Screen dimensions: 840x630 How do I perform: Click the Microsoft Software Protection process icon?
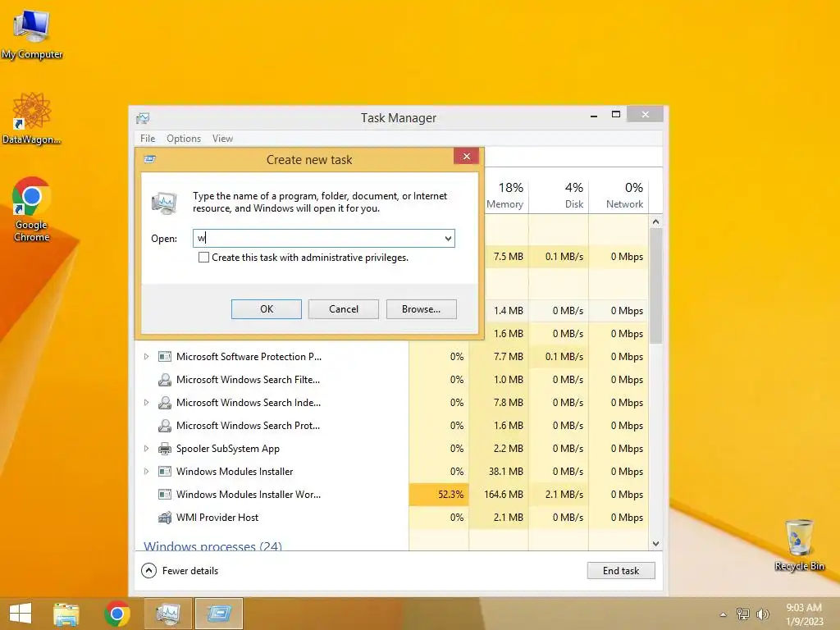tap(165, 357)
